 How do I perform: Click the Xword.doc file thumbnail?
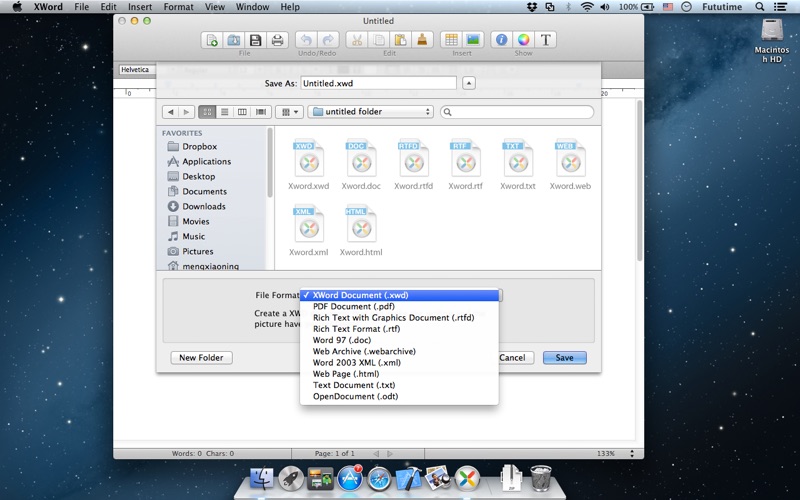(x=361, y=158)
